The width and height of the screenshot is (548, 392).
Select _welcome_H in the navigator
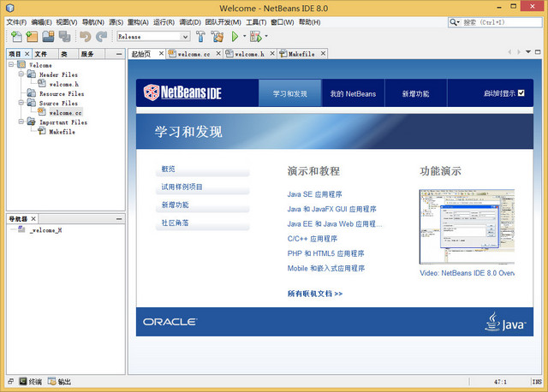45,230
